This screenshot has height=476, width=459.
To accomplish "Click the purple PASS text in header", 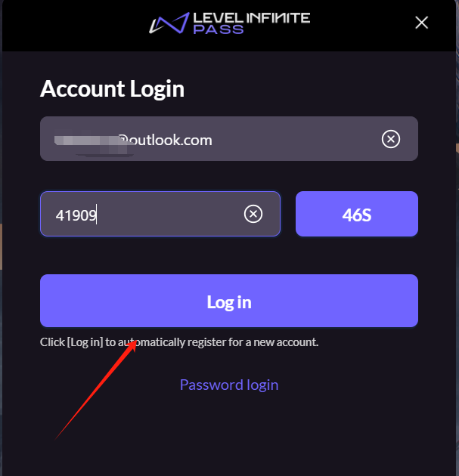I will 219,29.
